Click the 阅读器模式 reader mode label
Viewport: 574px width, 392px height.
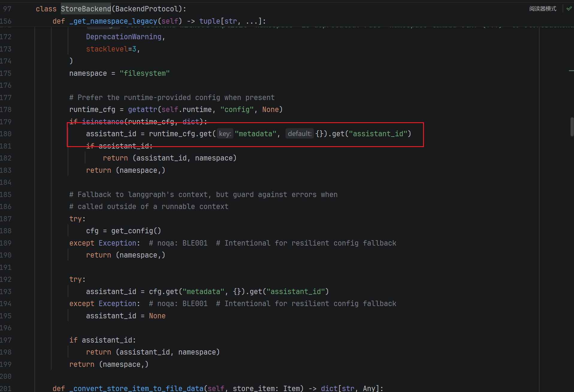pos(543,9)
